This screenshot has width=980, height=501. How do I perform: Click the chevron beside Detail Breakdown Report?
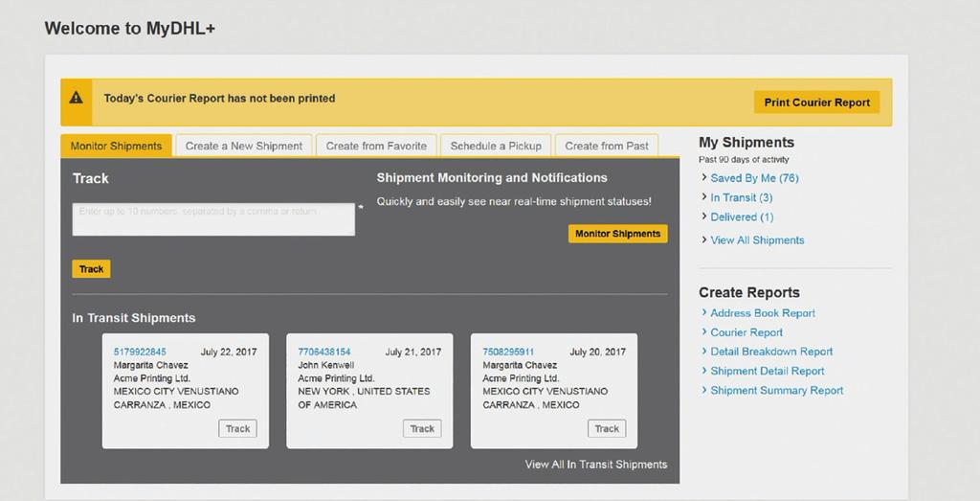click(x=704, y=351)
